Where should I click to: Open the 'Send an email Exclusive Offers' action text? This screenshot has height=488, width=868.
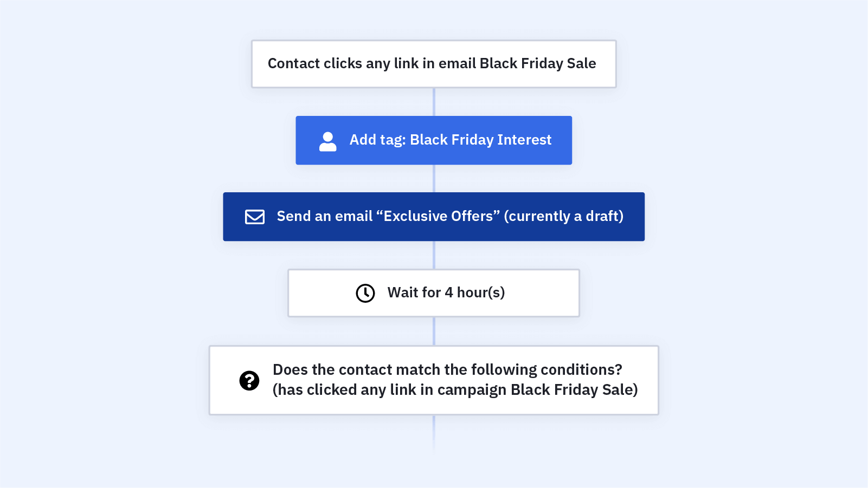coord(450,216)
